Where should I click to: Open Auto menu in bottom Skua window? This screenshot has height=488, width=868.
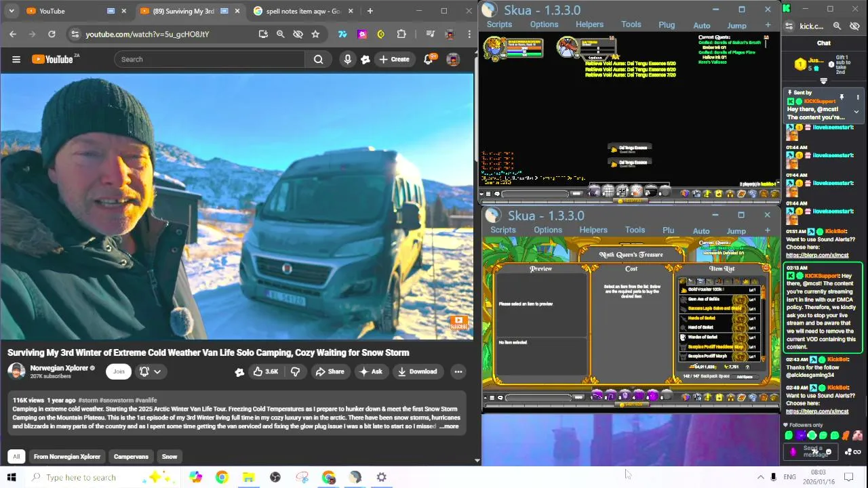[701, 231]
